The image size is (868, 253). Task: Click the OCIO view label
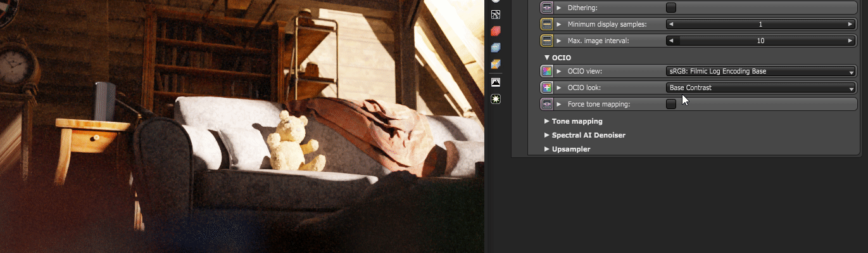585,71
